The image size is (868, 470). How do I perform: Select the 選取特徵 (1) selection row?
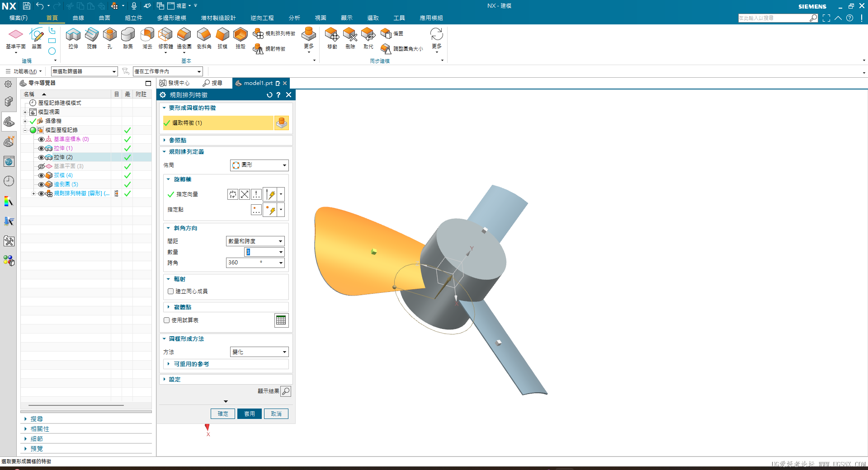coord(218,123)
